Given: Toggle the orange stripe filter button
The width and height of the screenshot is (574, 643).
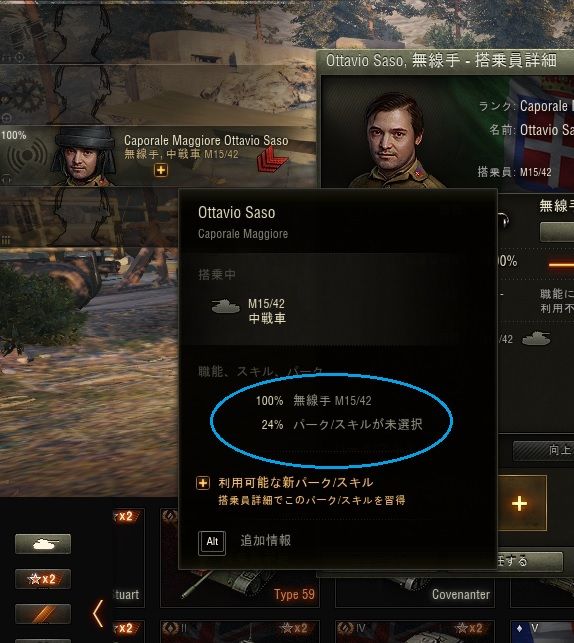Looking at the screenshot, I should click(43, 614).
